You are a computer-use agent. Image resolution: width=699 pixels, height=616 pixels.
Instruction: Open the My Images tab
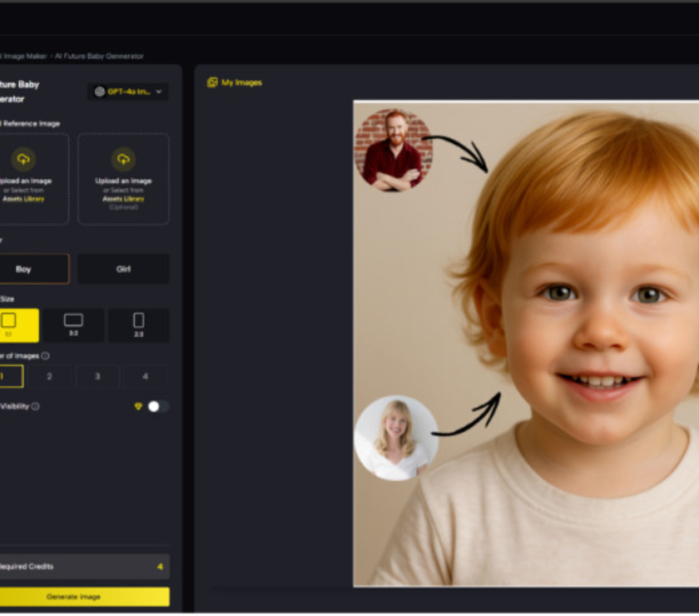pyautogui.click(x=240, y=82)
